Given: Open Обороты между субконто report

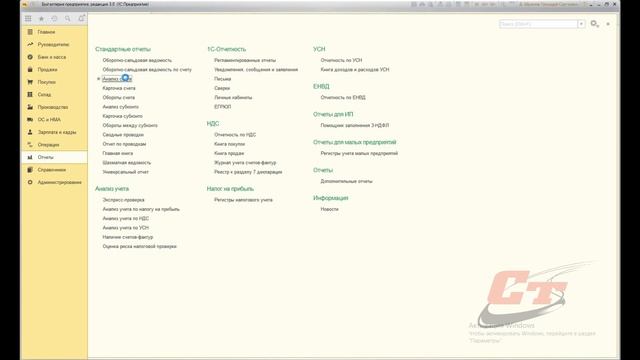Looking at the screenshot, I should (x=130, y=125).
